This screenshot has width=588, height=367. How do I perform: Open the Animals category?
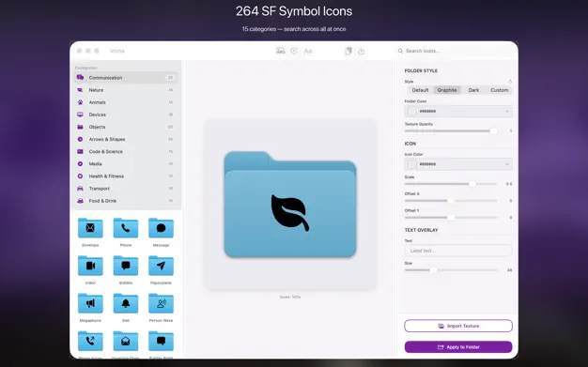126,102
